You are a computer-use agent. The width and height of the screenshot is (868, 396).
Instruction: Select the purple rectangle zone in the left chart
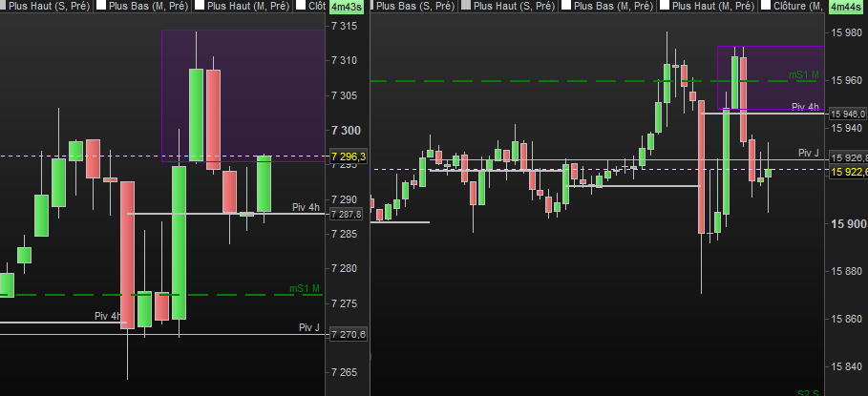[243, 95]
